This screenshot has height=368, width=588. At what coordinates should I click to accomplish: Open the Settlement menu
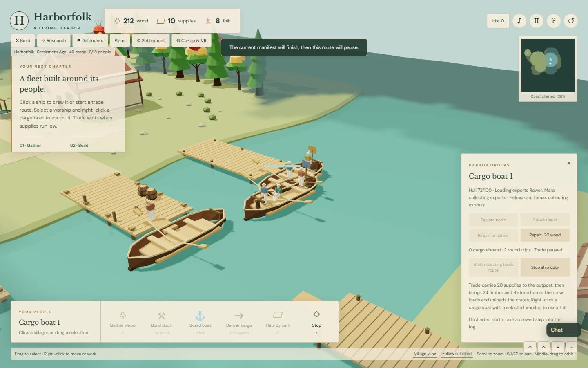tap(151, 40)
